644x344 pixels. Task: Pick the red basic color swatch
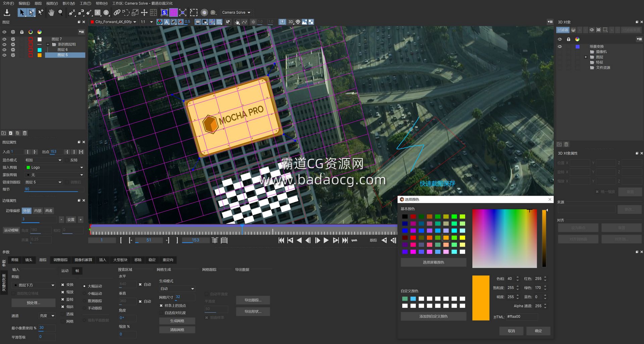click(413, 238)
